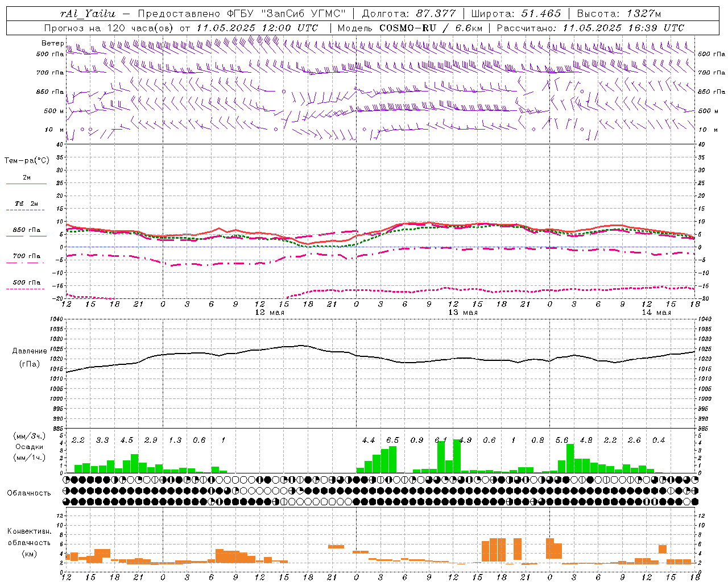Click the Давление panel label
Image resolution: width=728 pixels, height=582 pixels.
click(30, 351)
